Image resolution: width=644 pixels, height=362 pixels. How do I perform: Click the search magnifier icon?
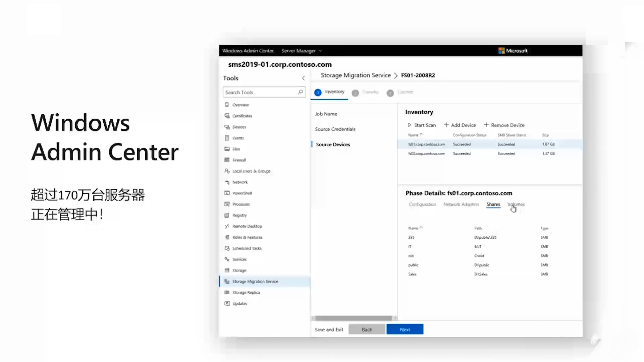click(300, 92)
